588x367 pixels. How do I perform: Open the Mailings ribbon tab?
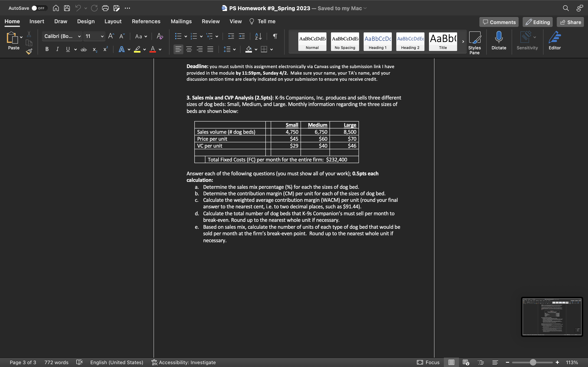click(181, 21)
